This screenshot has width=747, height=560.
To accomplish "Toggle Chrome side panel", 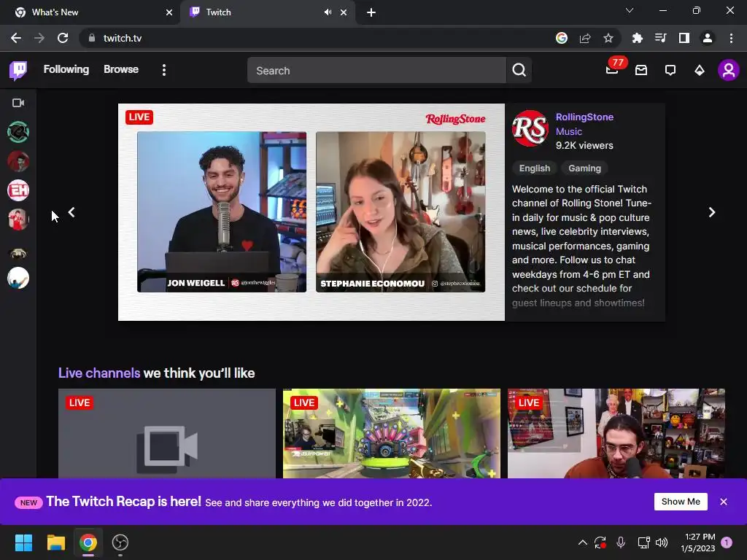I will pos(684,38).
